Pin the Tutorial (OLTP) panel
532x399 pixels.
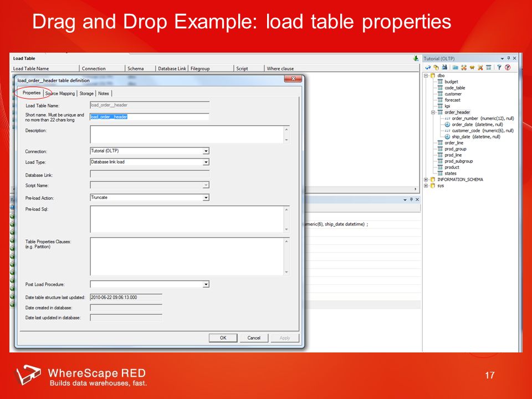(x=509, y=58)
